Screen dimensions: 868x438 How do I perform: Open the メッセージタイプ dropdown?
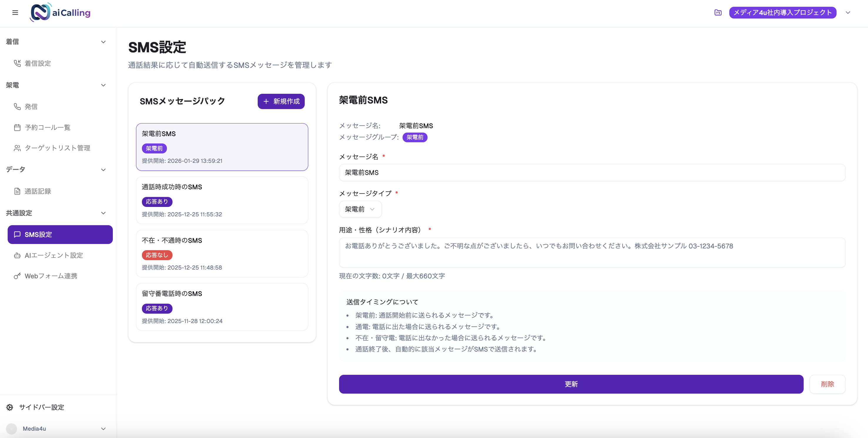pyautogui.click(x=360, y=209)
